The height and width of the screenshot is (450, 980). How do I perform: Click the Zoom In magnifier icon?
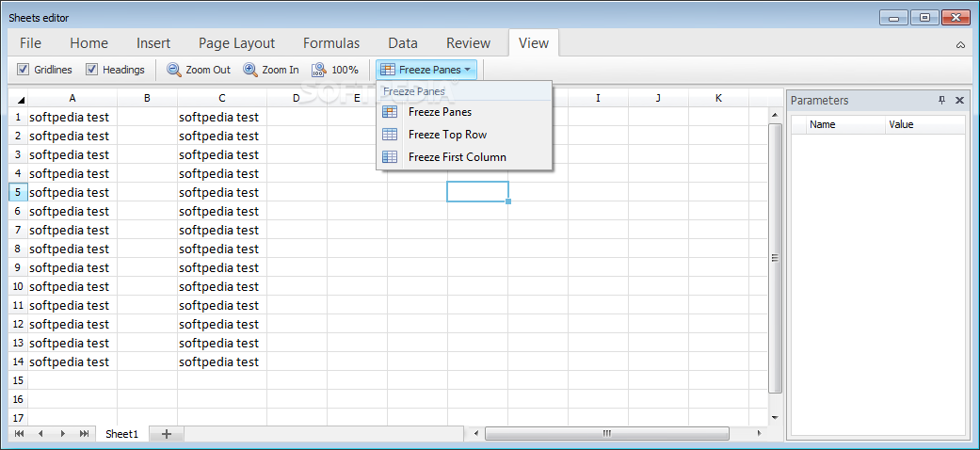point(250,70)
